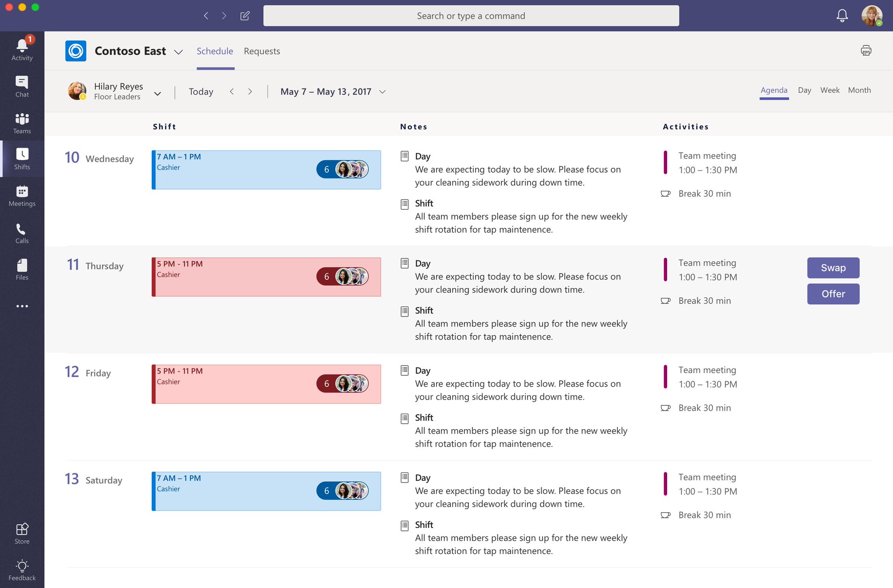Click the 13 Saturday date label

pyautogui.click(x=93, y=479)
